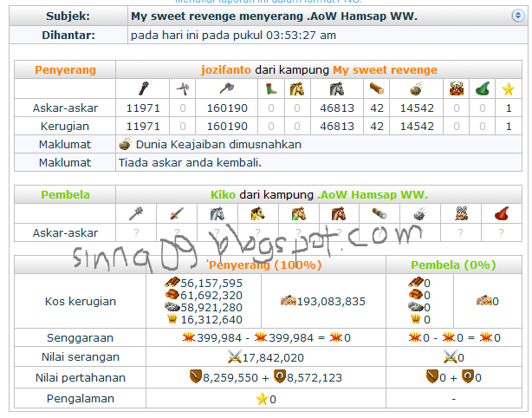This screenshot has height=418, width=532.
Task: Click the Pembela header label above Askar-askar
Action: coord(65,195)
